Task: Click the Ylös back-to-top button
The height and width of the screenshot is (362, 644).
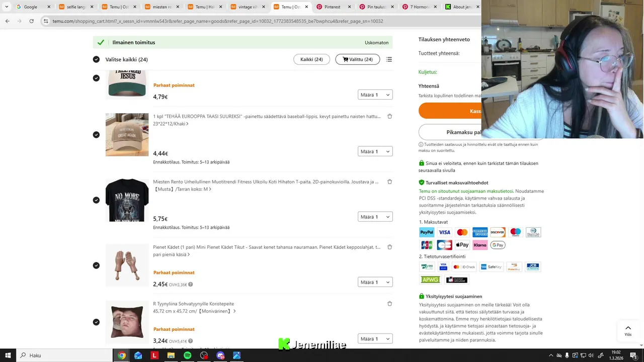Action: click(x=628, y=331)
